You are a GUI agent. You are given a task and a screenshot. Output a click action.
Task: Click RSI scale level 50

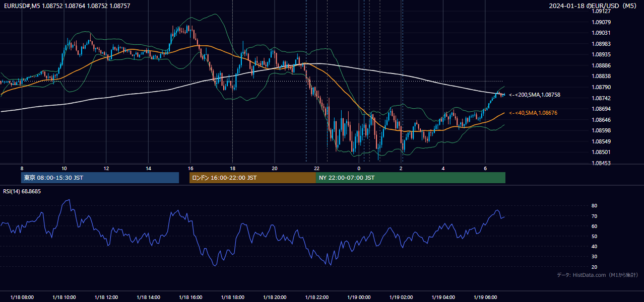595,236
